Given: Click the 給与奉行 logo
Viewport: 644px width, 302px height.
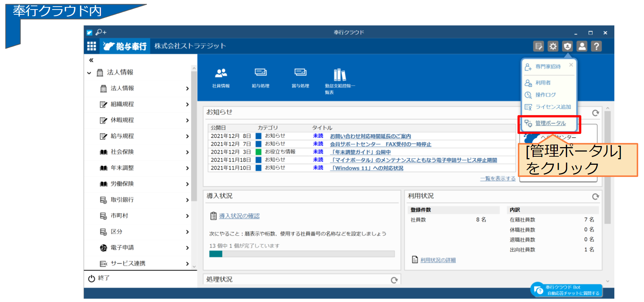Looking at the screenshot, I should 125,46.
